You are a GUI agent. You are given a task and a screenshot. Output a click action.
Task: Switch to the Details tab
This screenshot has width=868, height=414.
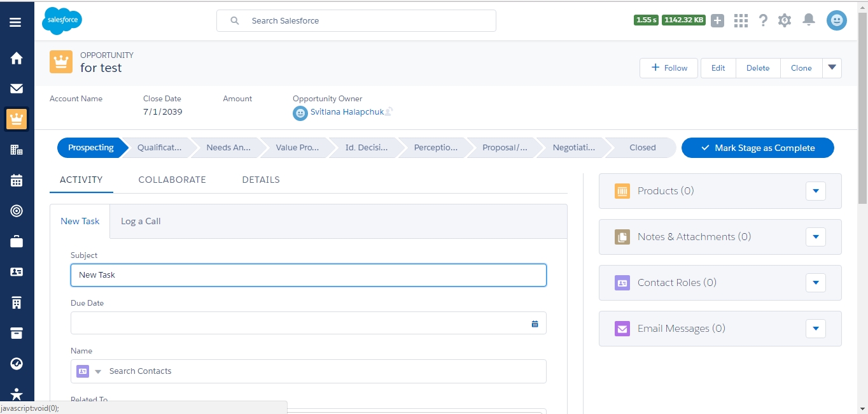pyautogui.click(x=261, y=180)
